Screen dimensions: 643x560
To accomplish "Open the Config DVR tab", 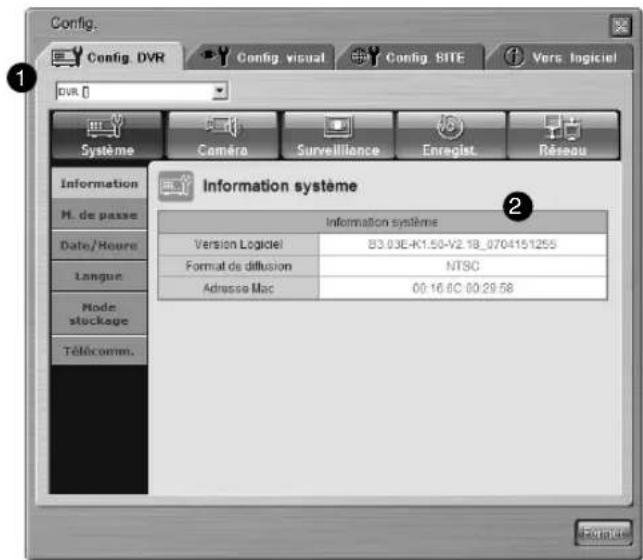I will pyautogui.click(x=110, y=57).
